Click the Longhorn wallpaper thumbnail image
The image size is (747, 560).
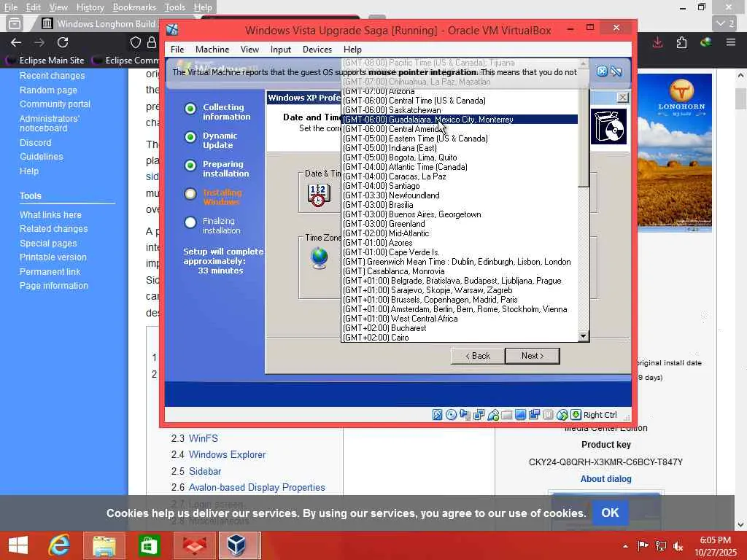pos(675,152)
